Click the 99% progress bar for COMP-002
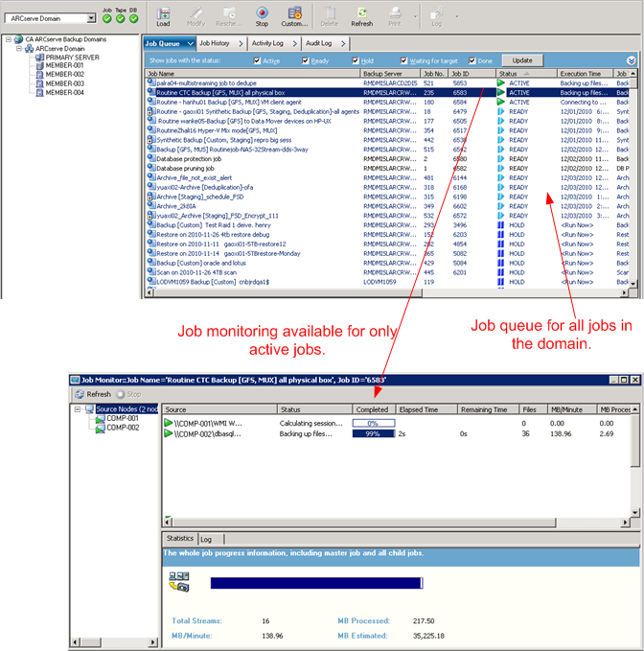 pyautogui.click(x=374, y=434)
